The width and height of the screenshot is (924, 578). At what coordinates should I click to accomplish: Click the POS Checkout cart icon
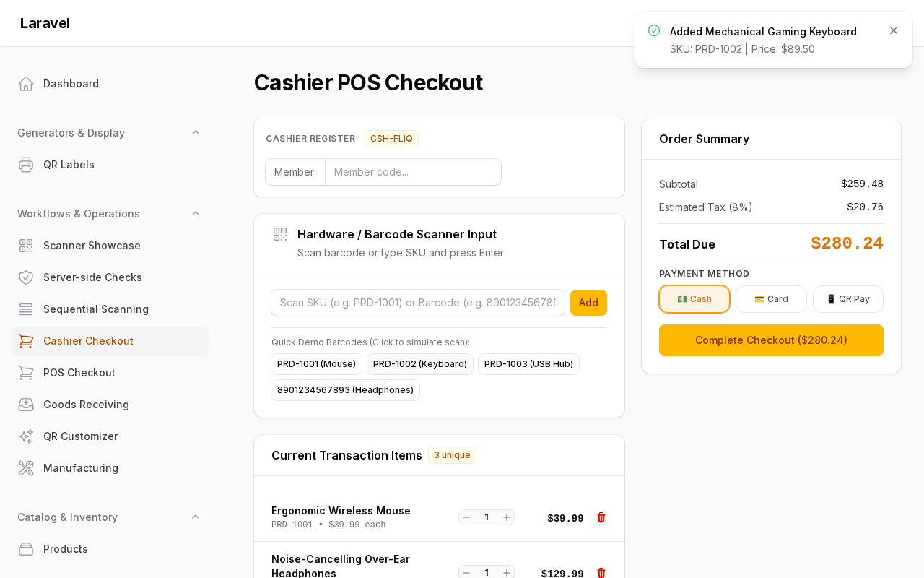click(26, 373)
